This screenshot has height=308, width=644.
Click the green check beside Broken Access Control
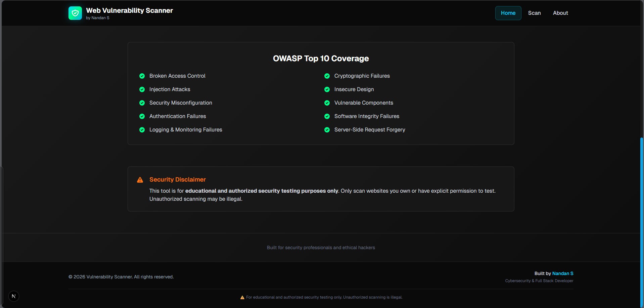(x=142, y=76)
